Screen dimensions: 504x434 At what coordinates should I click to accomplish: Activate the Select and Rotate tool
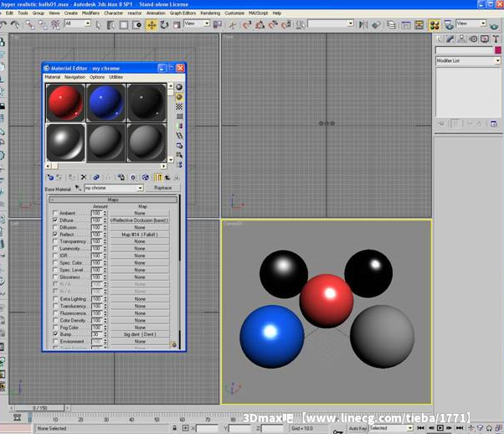(x=164, y=25)
